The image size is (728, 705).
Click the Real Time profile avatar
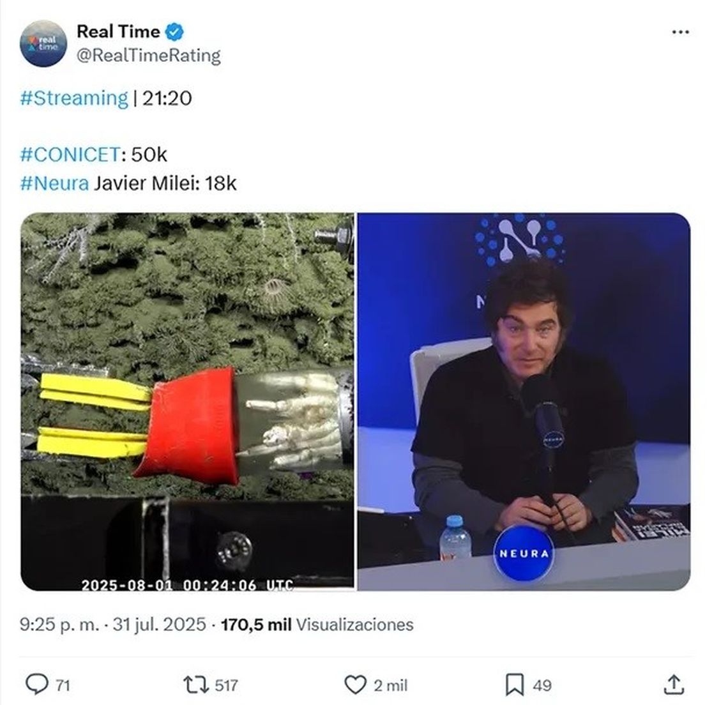(43, 43)
